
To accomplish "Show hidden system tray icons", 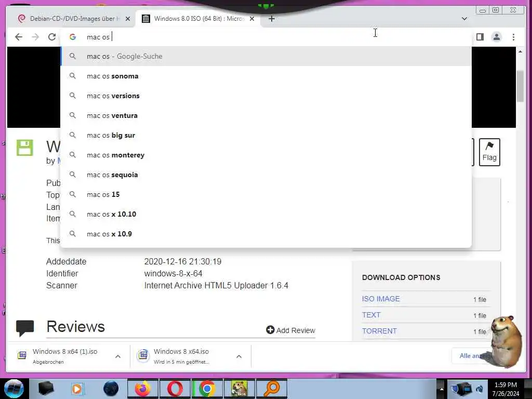I will pyautogui.click(x=442, y=389).
